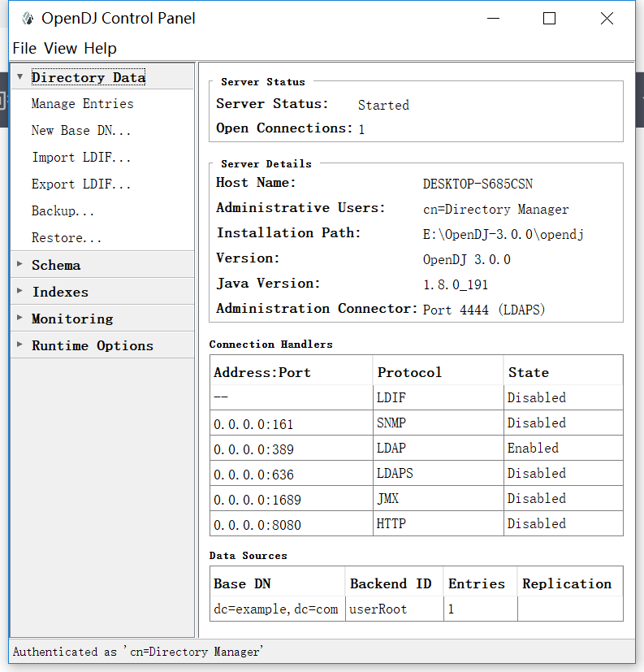The image size is (644, 672).
Task: Click the Schema category heading
Action: pos(56,265)
